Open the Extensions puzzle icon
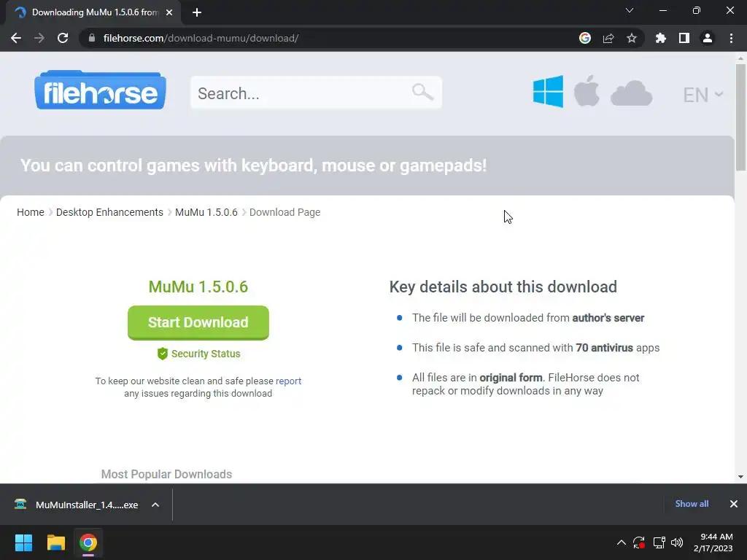Viewport: 747px width, 560px height. click(661, 38)
